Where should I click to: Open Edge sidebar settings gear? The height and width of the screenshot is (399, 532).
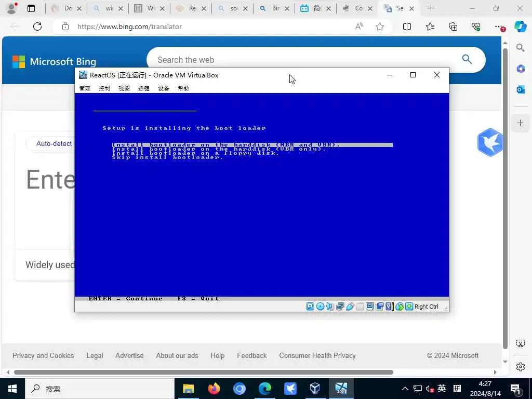click(x=521, y=367)
